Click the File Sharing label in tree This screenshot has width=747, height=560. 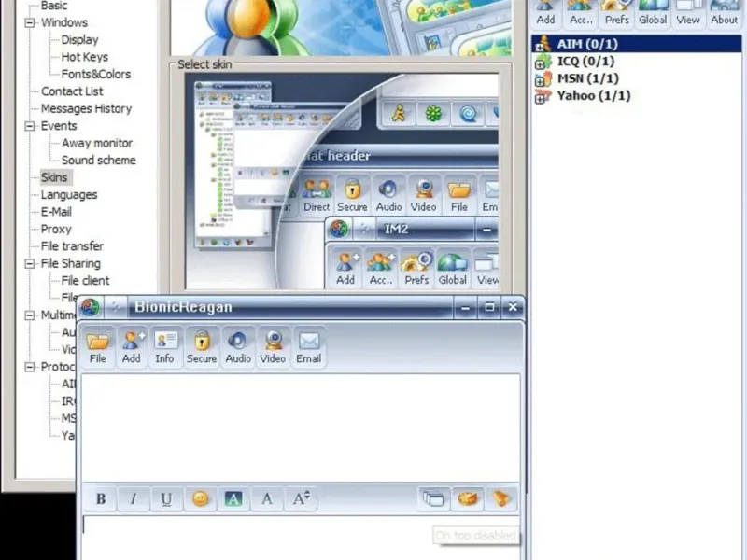pos(71,263)
